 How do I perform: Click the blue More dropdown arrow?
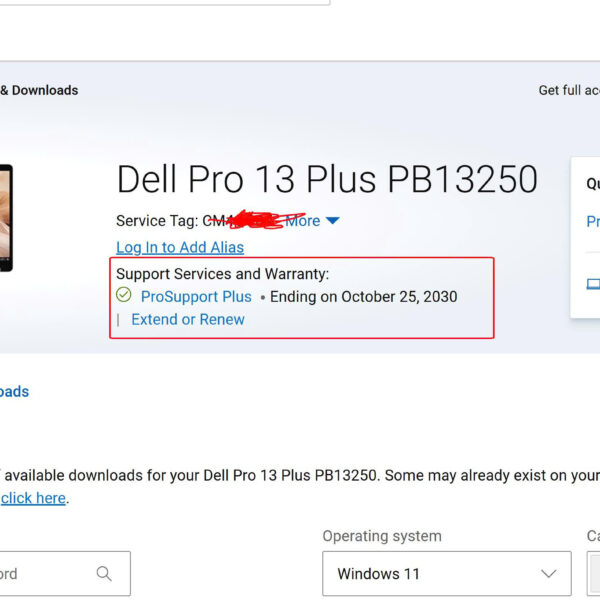tap(333, 221)
